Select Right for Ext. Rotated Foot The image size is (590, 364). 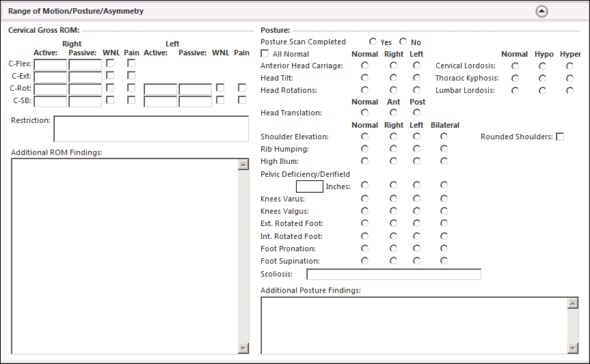coord(393,223)
